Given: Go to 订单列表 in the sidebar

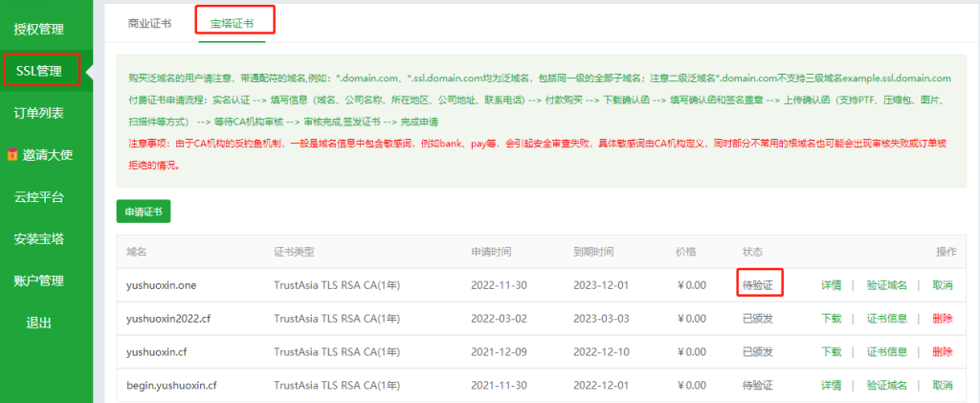Looking at the screenshot, I should coord(39,113).
